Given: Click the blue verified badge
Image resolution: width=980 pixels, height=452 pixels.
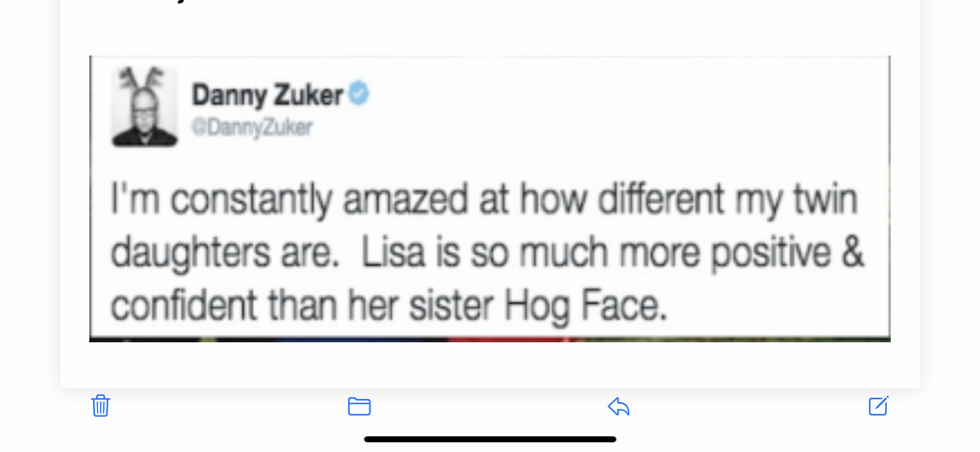Looking at the screenshot, I should [360, 94].
